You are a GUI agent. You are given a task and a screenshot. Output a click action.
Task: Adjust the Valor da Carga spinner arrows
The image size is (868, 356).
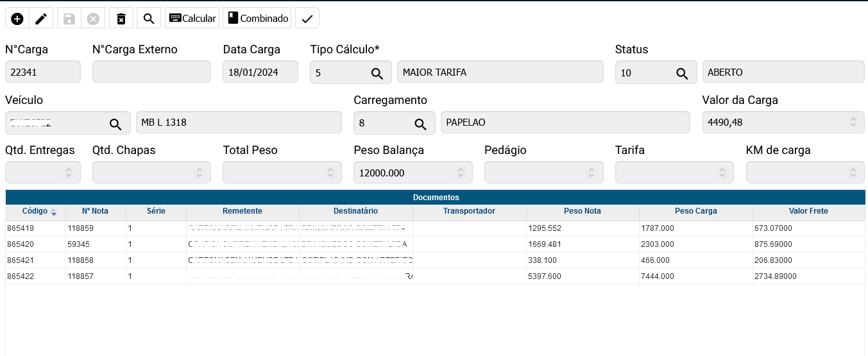853,122
